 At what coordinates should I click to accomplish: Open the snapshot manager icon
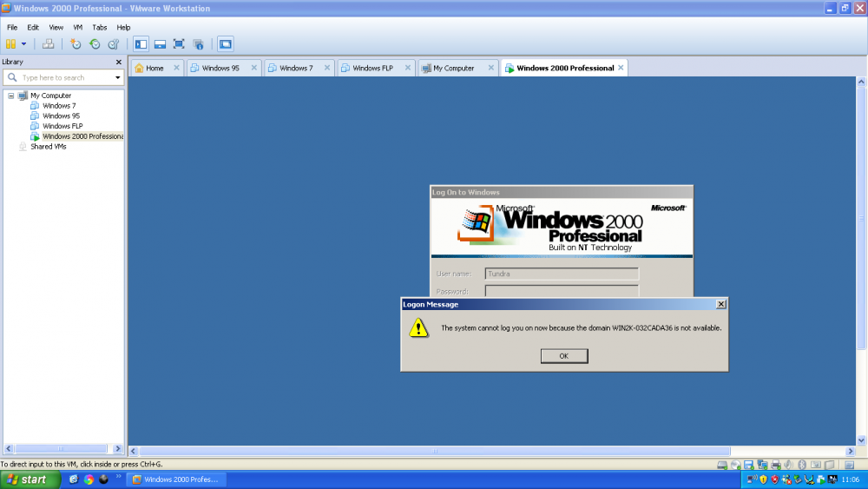113,43
